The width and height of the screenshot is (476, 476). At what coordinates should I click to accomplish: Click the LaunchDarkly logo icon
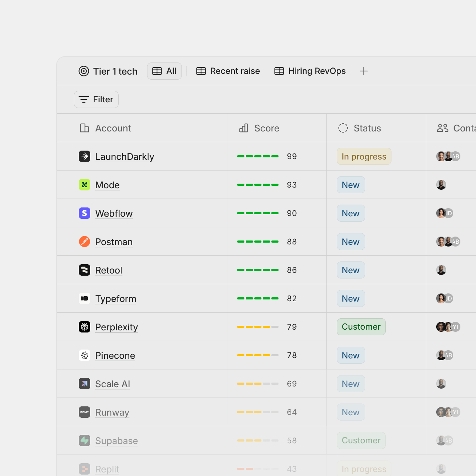85,156
